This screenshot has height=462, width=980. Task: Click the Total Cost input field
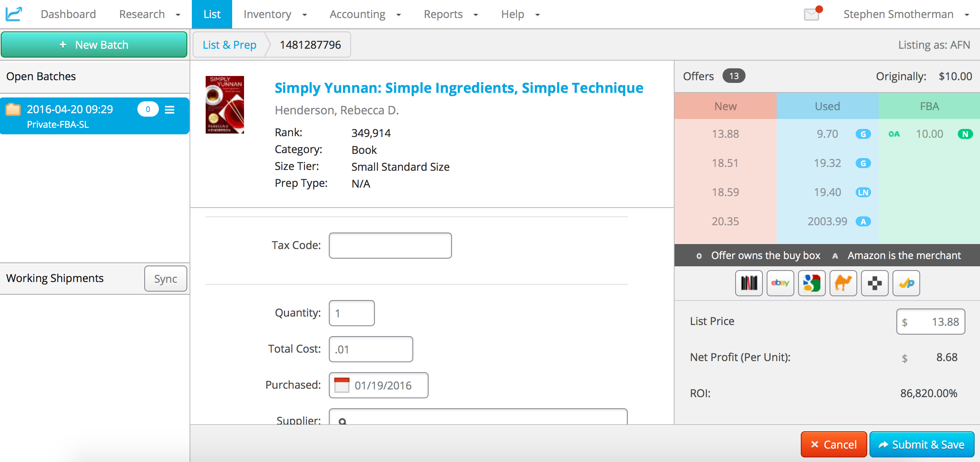coord(371,349)
